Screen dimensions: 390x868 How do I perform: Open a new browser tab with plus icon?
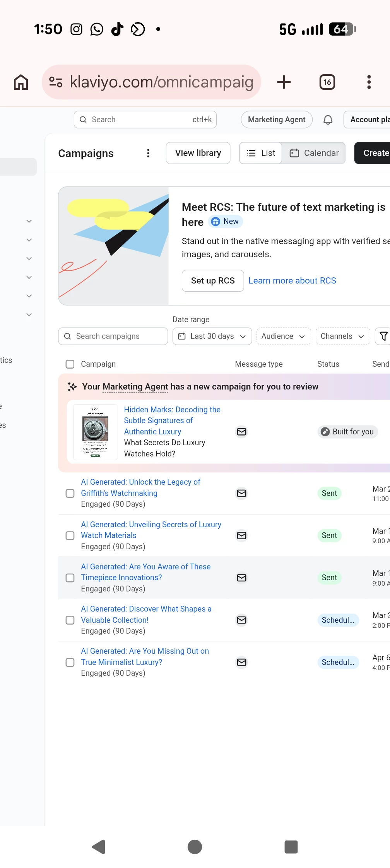[x=284, y=82]
